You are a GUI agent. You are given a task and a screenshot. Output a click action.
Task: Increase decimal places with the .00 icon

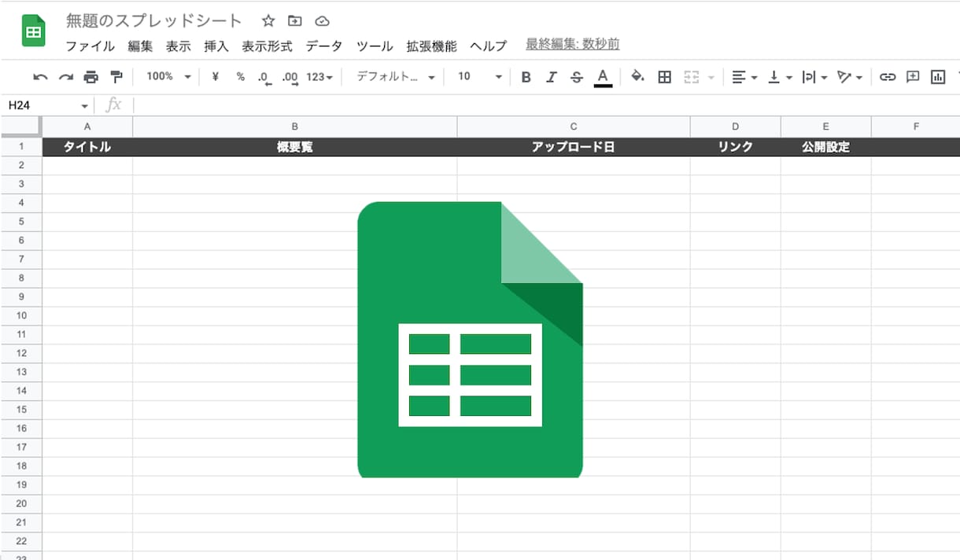[x=290, y=77]
